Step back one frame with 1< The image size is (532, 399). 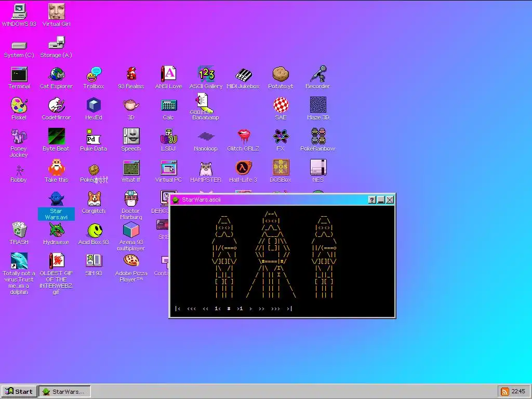click(x=218, y=309)
